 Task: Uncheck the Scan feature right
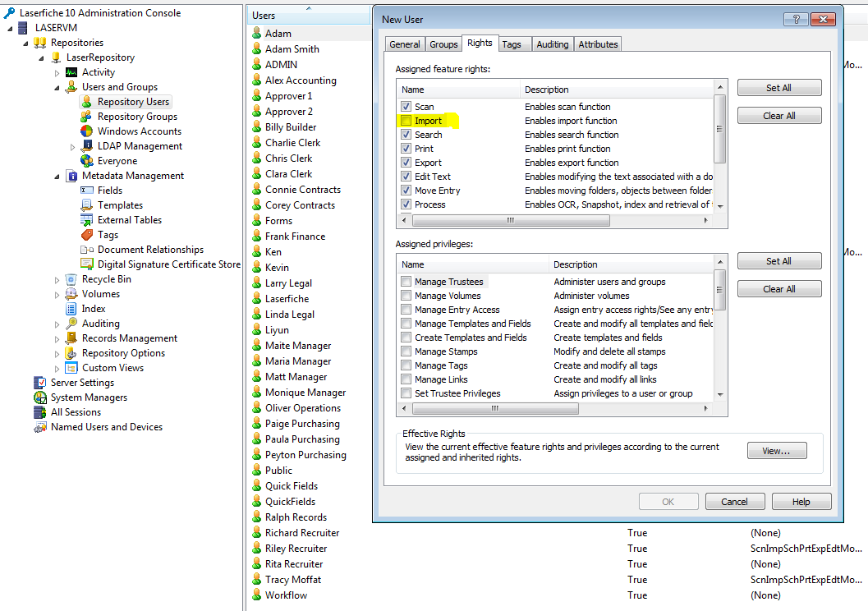click(x=406, y=106)
